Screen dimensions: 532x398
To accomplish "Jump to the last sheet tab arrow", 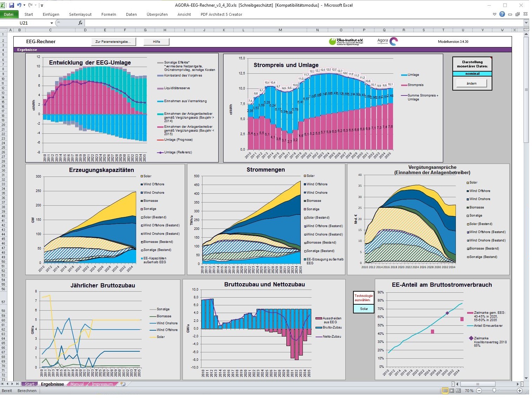I will coord(17,384).
